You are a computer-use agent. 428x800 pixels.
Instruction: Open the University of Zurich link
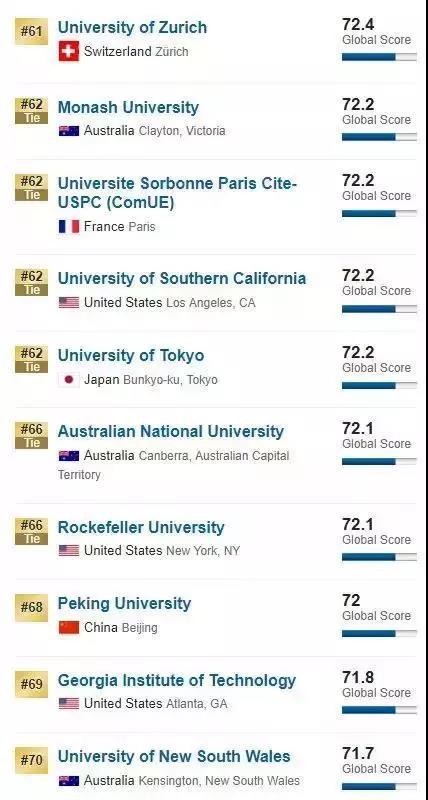point(133,27)
